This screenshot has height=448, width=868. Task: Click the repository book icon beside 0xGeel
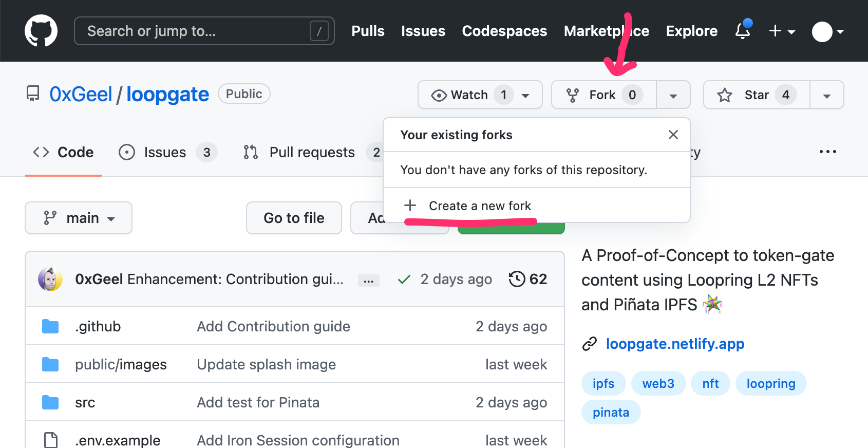pos(33,94)
